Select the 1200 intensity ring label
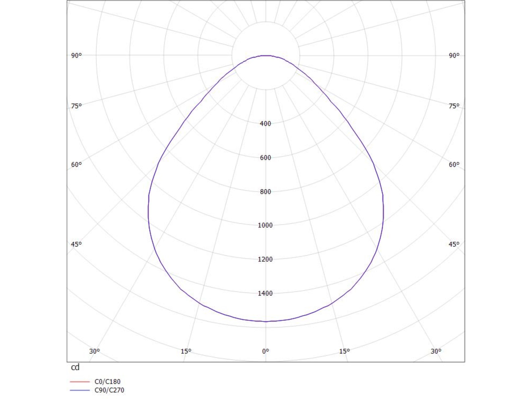 (x=265, y=260)
